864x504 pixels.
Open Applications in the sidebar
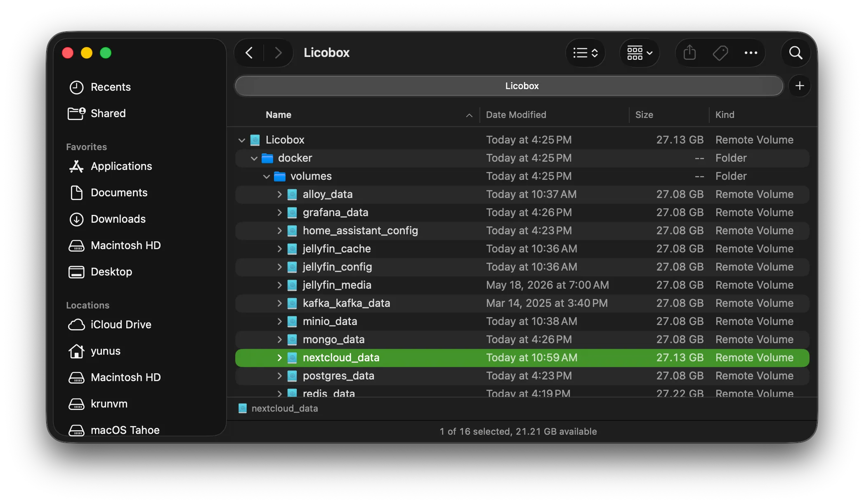pos(110,166)
